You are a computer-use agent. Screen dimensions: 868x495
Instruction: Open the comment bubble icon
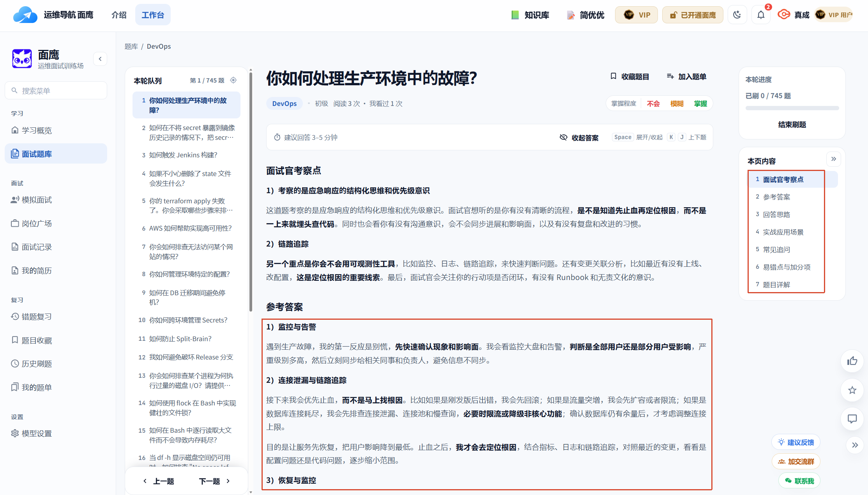852,419
